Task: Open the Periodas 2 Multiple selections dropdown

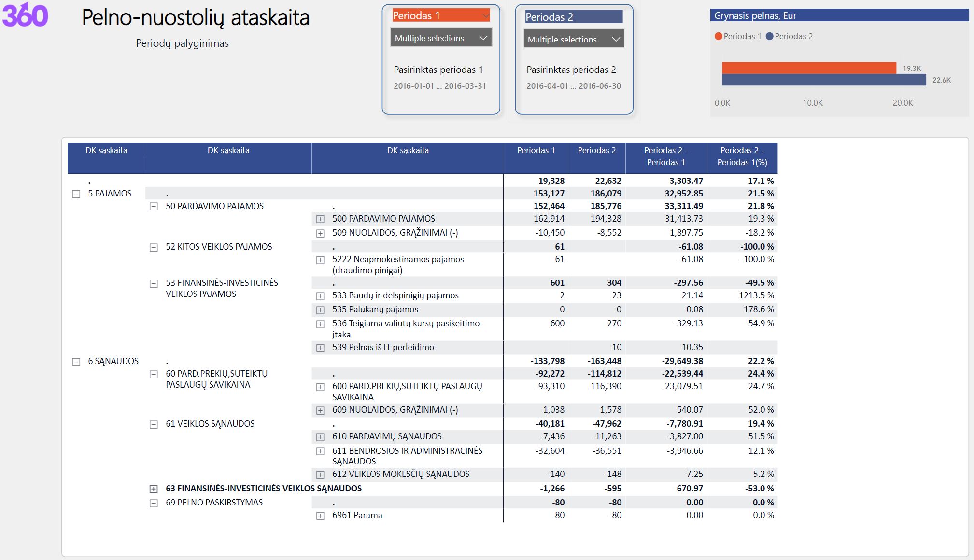Action: tap(574, 39)
